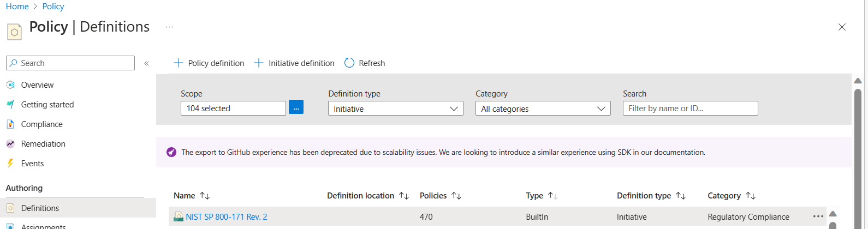Open NIST SP 800-171 Rev. 2 initiative

click(x=227, y=217)
